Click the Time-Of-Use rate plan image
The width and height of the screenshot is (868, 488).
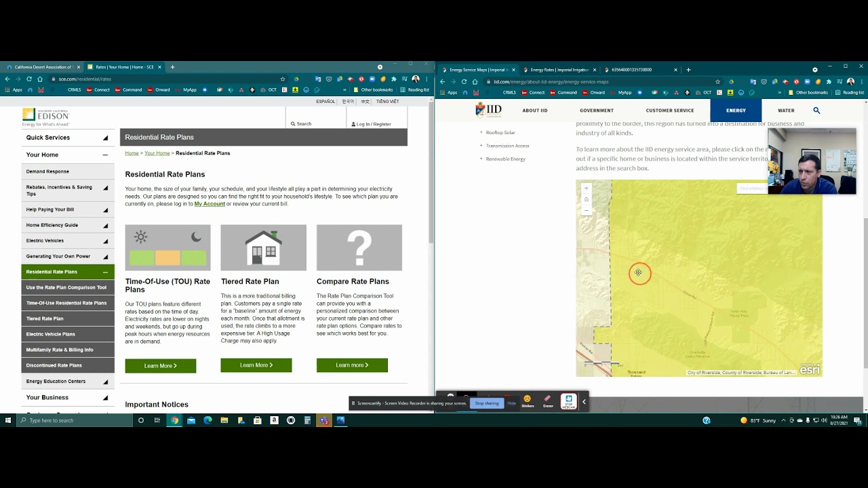click(x=167, y=248)
